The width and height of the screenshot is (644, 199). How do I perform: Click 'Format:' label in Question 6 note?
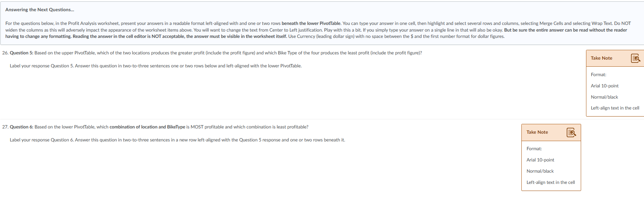point(534,149)
